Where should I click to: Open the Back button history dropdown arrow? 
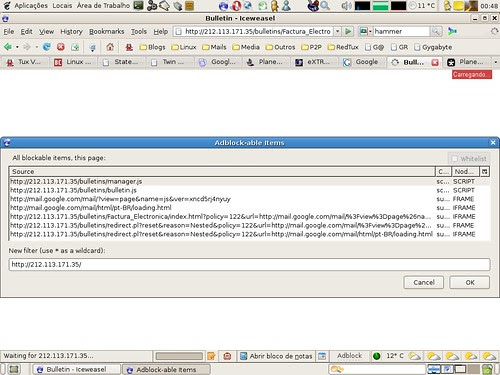(x=17, y=47)
